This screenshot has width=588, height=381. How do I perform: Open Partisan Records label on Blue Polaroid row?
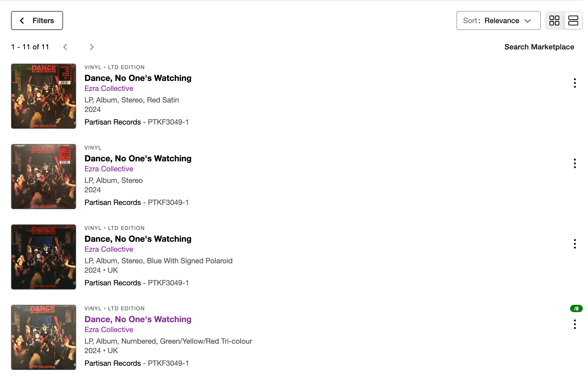tap(113, 283)
